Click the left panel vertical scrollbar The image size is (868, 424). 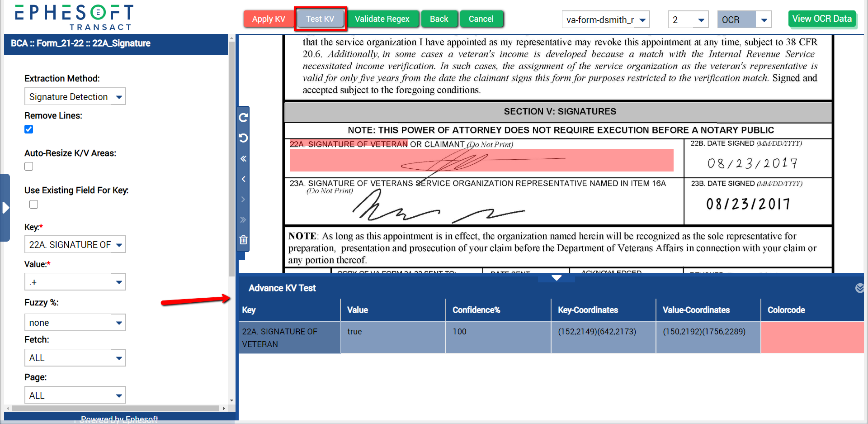(231, 158)
